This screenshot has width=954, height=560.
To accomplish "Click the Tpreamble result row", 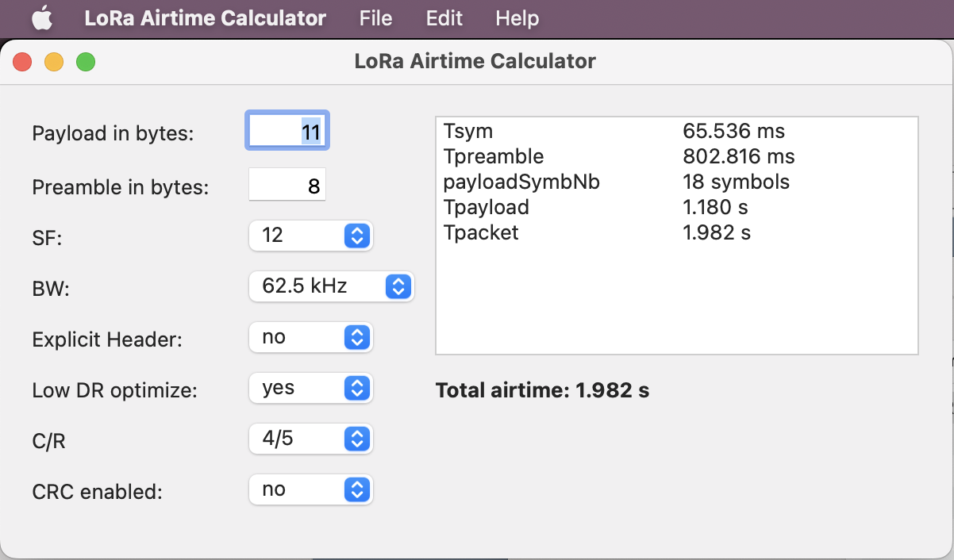I will (x=676, y=156).
